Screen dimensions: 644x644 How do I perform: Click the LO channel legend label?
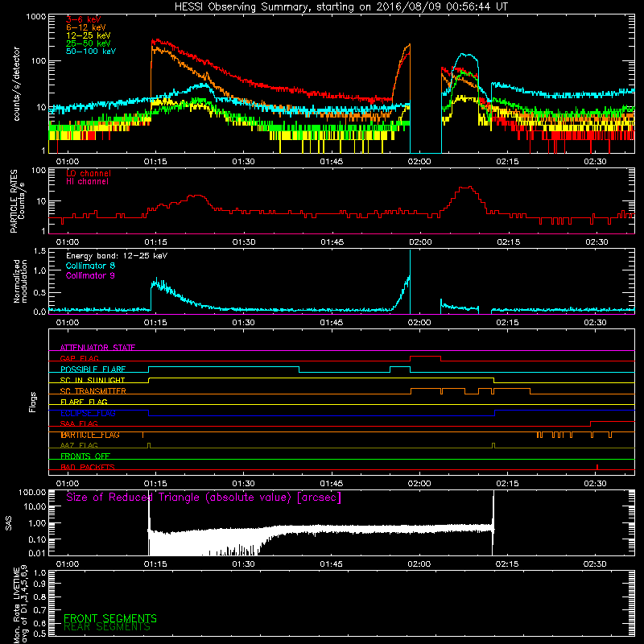[89, 174]
